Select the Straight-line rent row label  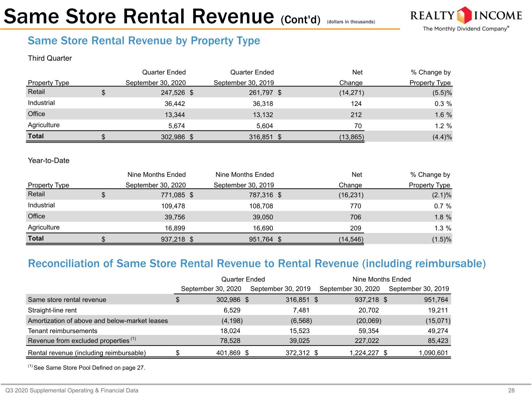pyautogui.click(x=52, y=310)
